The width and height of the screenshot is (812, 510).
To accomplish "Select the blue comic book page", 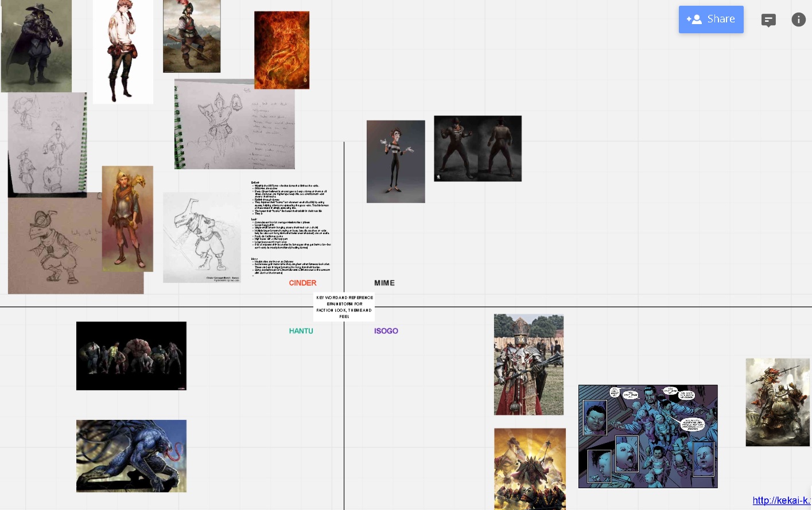I will (648, 437).
